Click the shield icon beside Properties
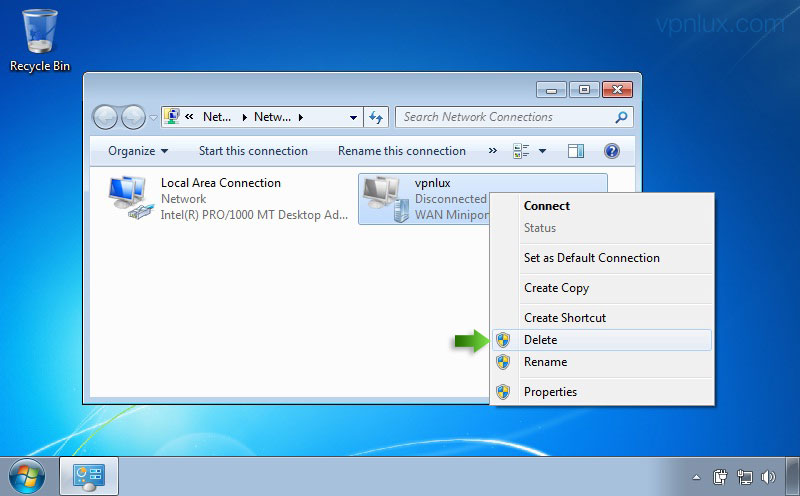Viewport: 800px width, 496px height. (x=503, y=392)
